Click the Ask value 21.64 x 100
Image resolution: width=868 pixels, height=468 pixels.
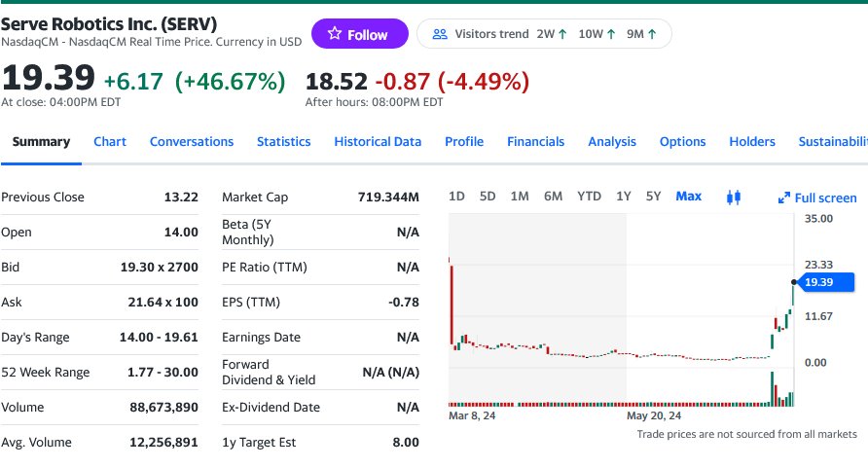(x=163, y=302)
